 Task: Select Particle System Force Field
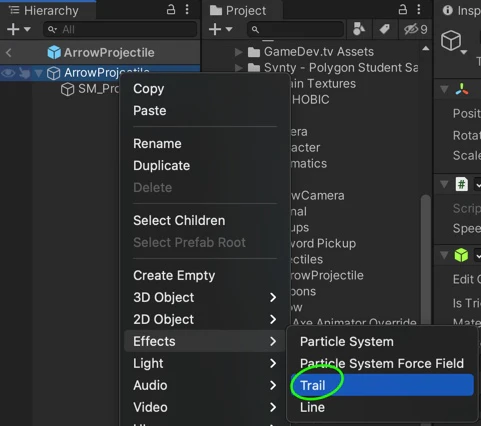382,363
